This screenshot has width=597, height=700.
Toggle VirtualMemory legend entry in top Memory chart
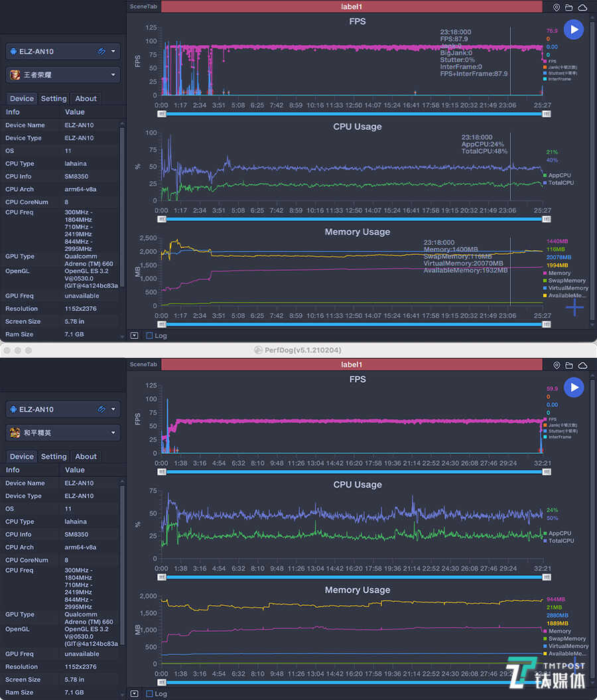[566, 288]
